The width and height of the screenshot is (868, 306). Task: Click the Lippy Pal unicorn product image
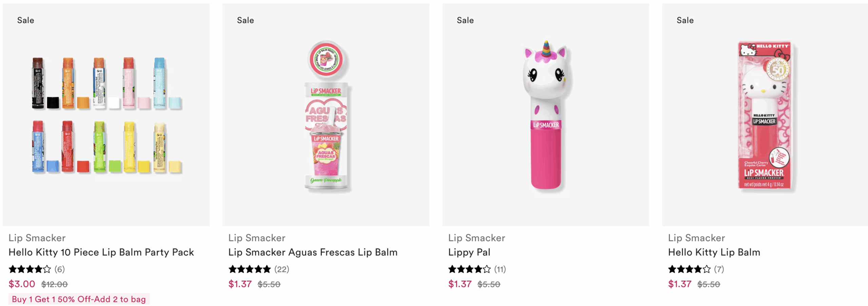click(x=546, y=115)
